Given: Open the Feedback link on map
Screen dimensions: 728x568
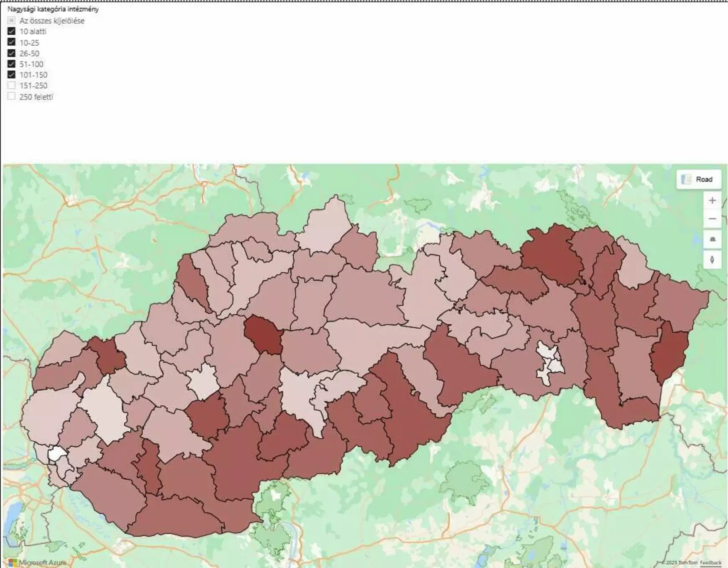Looking at the screenshot, I should [x=710, y=563].
